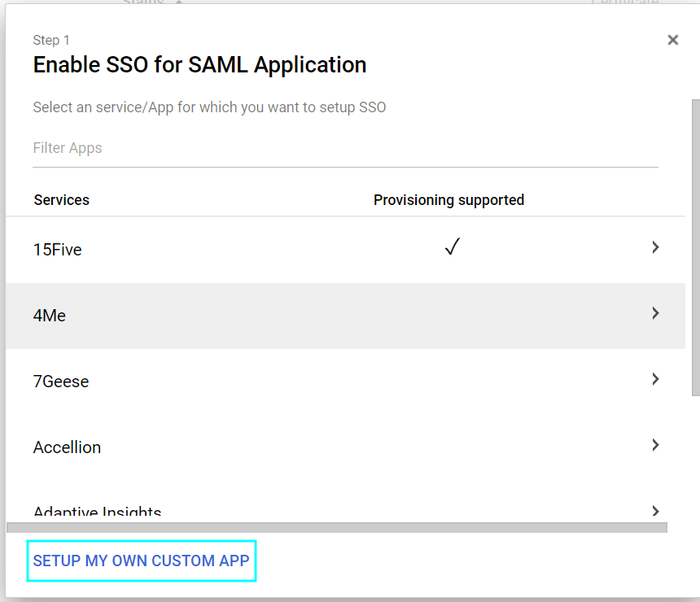Open Accellion using its right arrow
Screen dimensions: 700x602
pos(655,445)
